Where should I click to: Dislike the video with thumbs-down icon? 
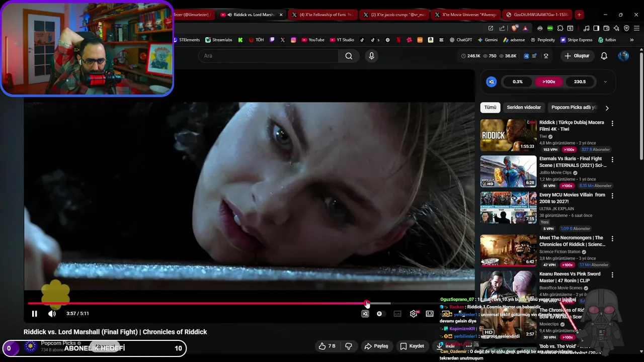[x=348, y=346]
